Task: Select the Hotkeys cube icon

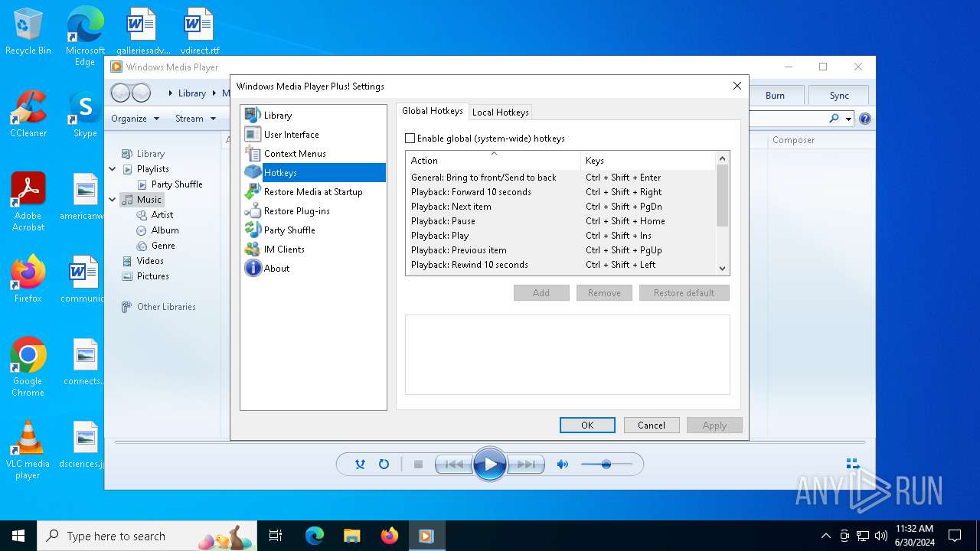Action: pyautogui.click(x=253, y=172)
